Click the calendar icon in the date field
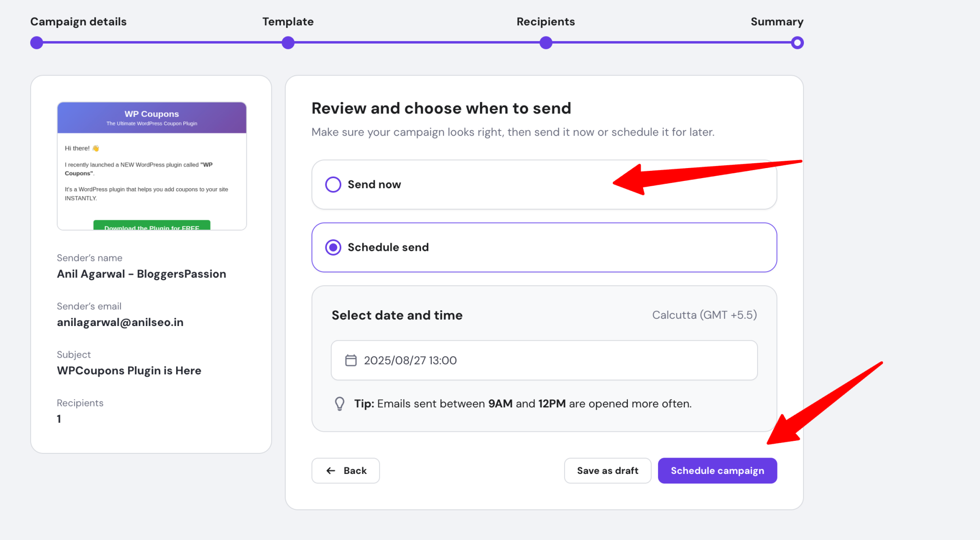Image resolution: width=980 pixels, height=540 pixels. point(351,360)
